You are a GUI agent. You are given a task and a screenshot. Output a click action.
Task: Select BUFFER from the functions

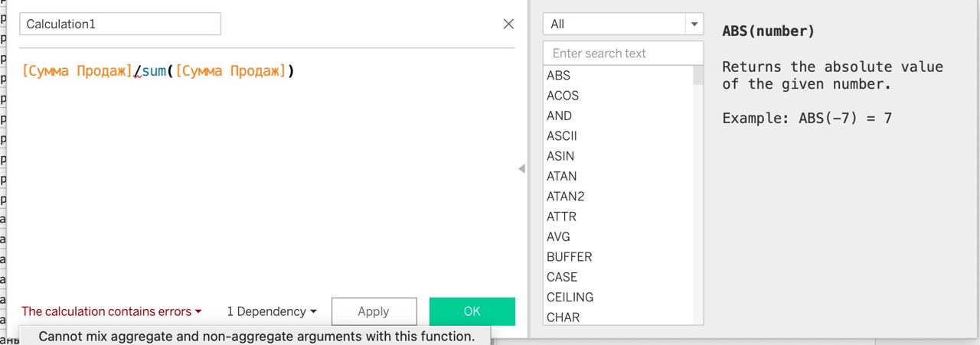coord(570,257)
